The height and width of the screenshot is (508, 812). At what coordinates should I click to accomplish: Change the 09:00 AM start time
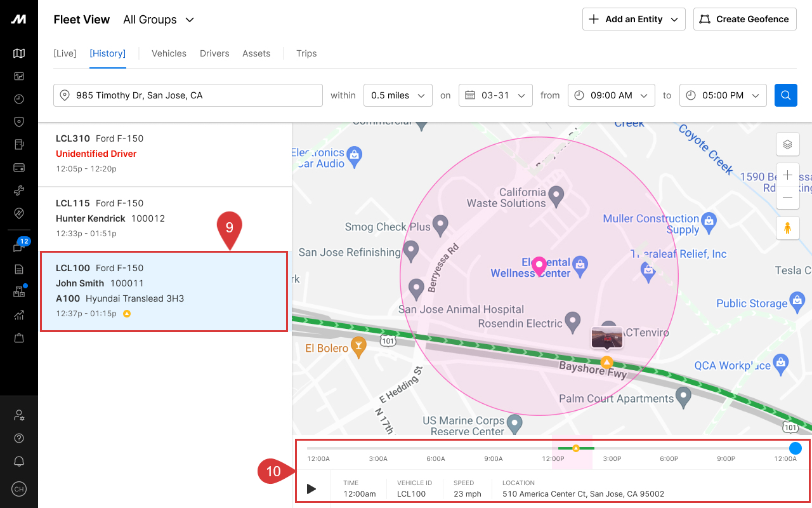pyautogui.click(x=611, y=95)
